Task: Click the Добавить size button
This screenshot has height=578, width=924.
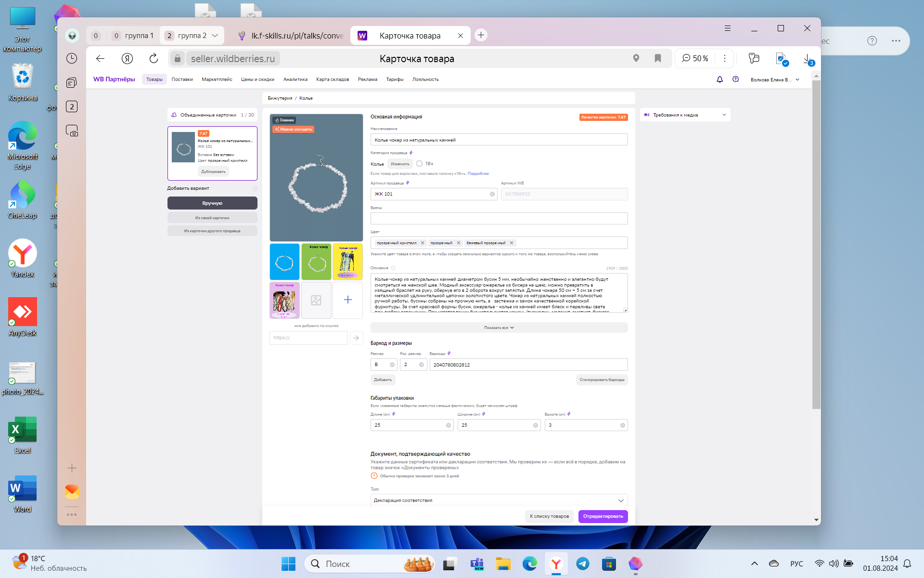Action: click(x=383, y=380)
